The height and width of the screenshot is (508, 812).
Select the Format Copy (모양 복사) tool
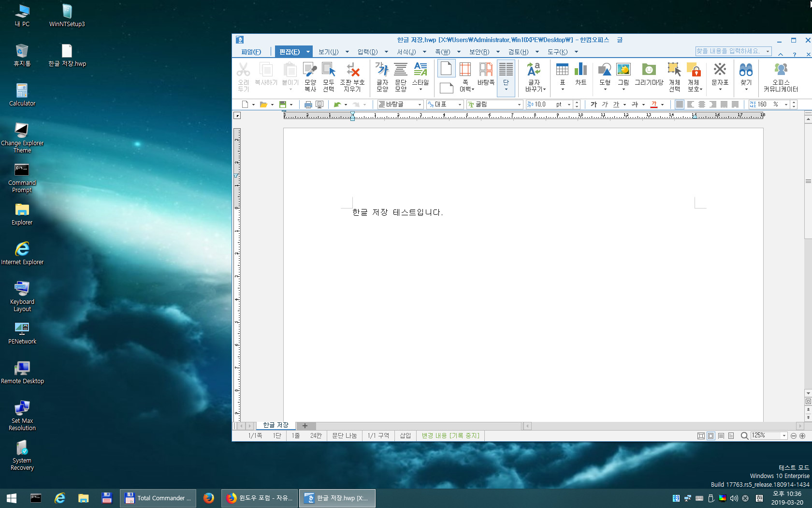pos(310,76)
